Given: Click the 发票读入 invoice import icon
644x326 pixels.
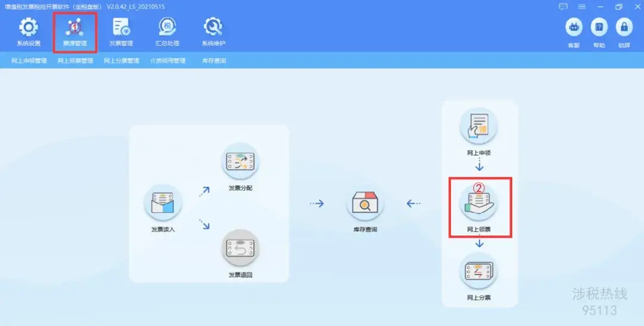Looking at the screenshot, I should (163, 203).
